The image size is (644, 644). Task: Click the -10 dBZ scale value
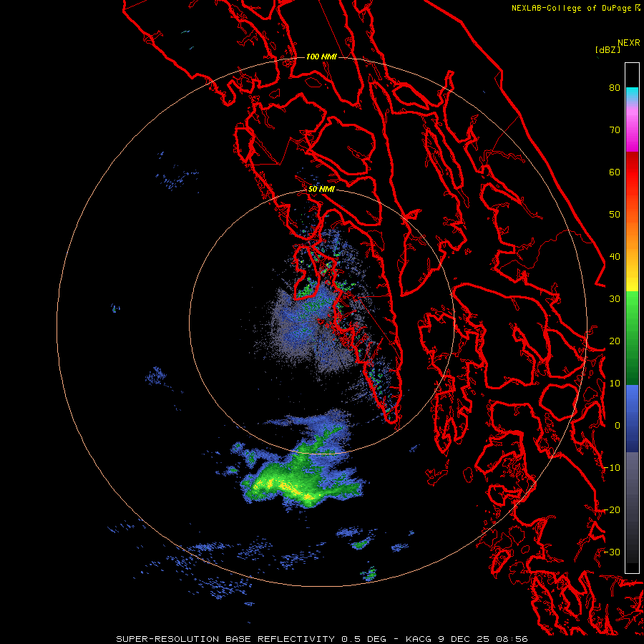(x=612, y=468)
